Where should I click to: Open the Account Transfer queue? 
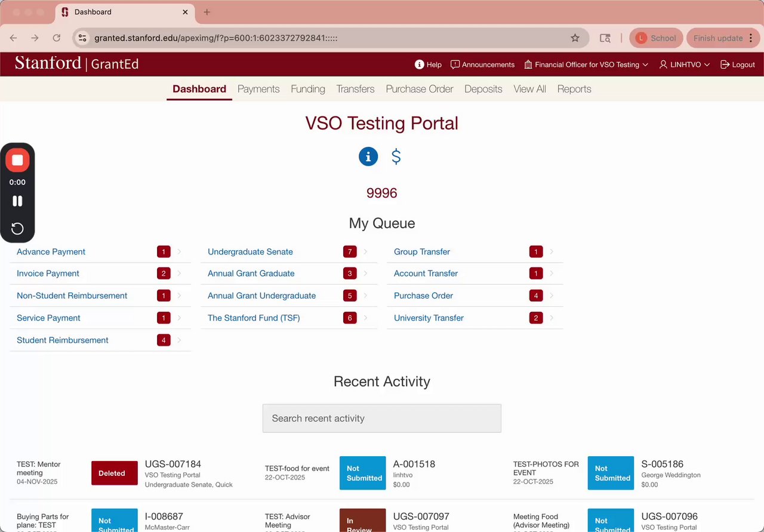click(x=426, y=273)
